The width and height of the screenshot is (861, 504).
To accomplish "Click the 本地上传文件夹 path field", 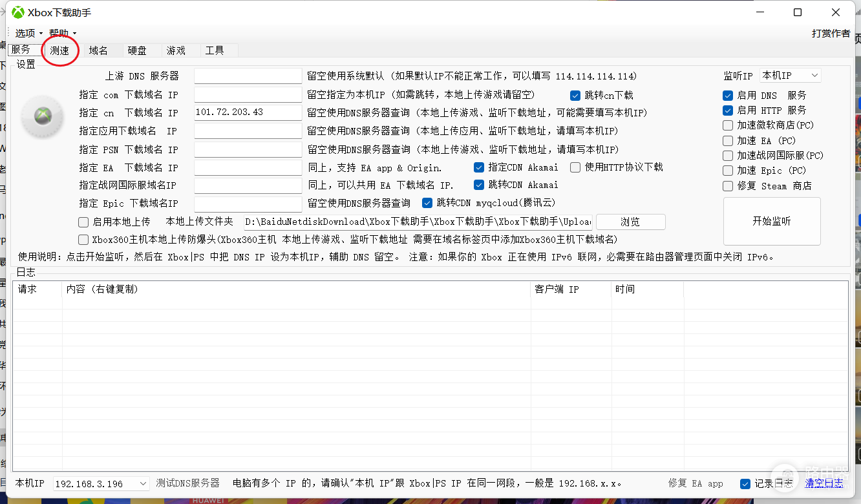I will point(418,222).
